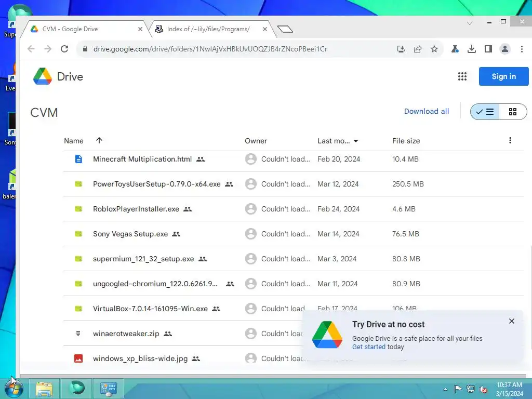Click the CVM folder title

click(44, 112)
